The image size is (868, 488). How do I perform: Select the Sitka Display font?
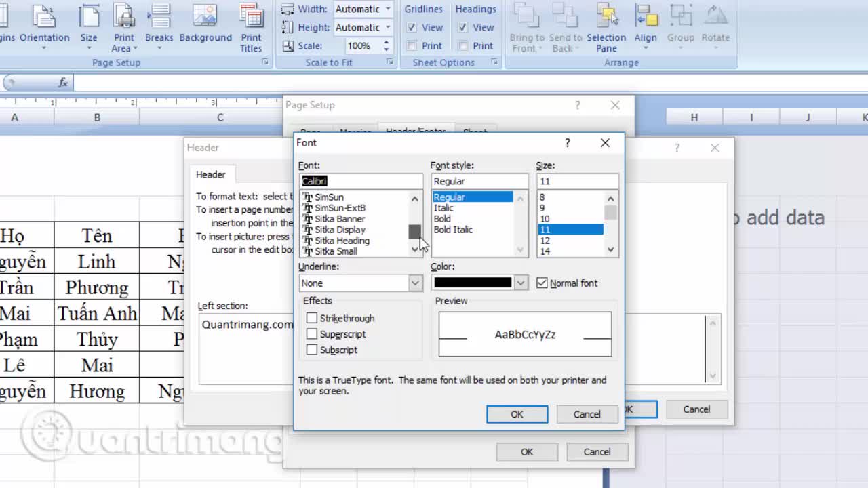pyautogui.click(x=340, y=230)
